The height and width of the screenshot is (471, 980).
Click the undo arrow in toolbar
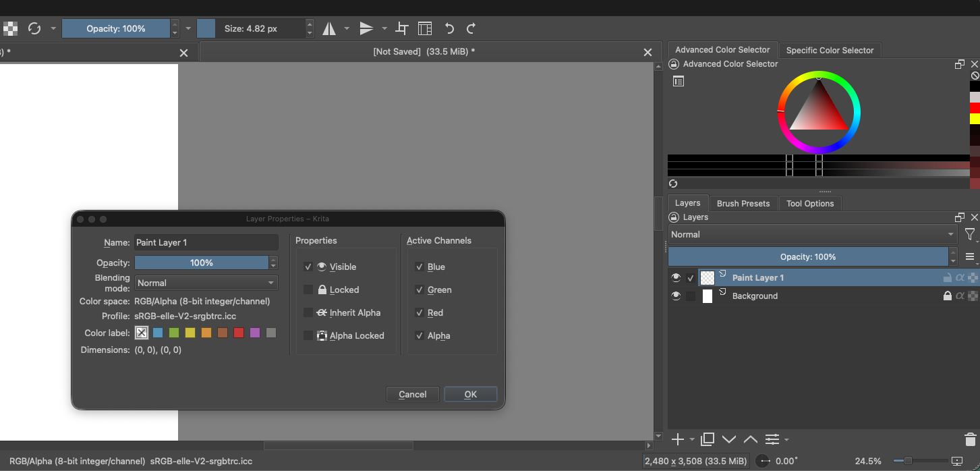pyautogui.click(x=449, y=28)
